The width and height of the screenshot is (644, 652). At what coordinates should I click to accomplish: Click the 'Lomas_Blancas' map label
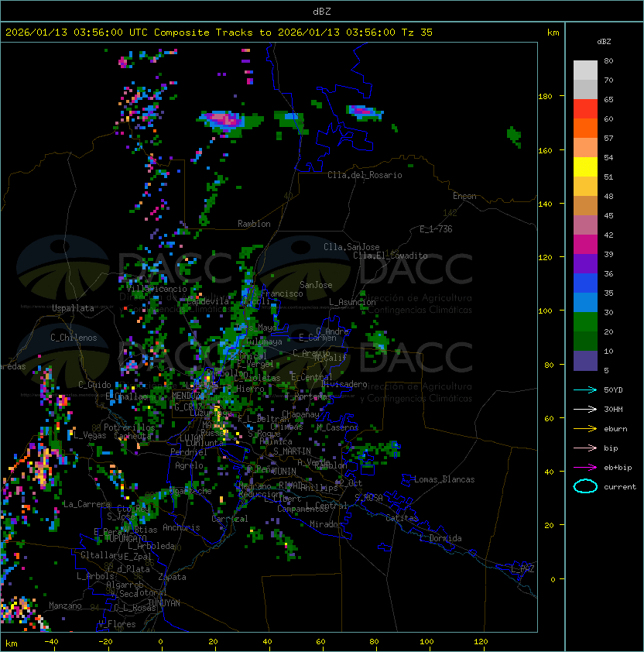pos(444,479)
